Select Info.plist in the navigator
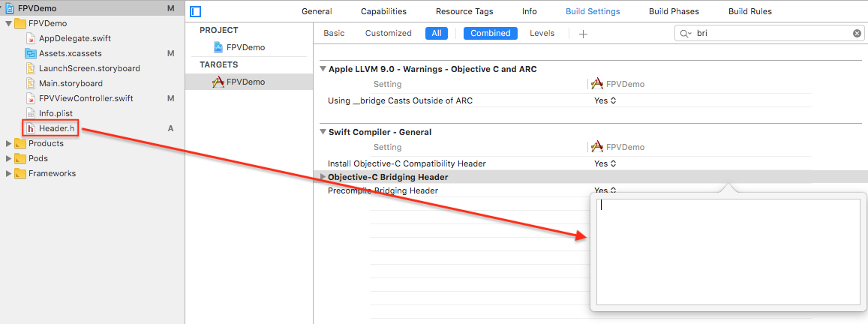 56,113
